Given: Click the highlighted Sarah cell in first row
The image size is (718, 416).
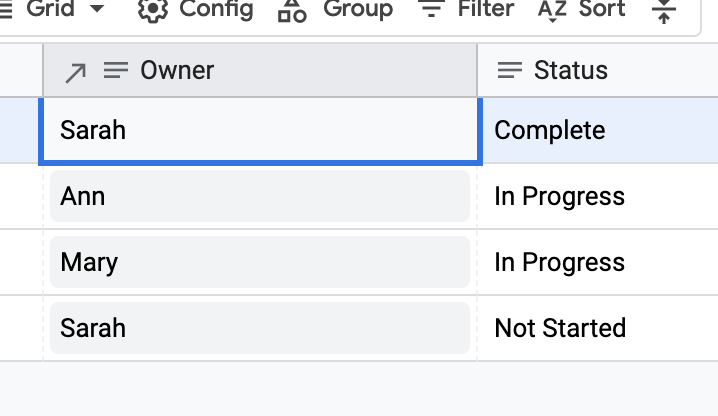Looking at the screenshot, I should [259, 130].
